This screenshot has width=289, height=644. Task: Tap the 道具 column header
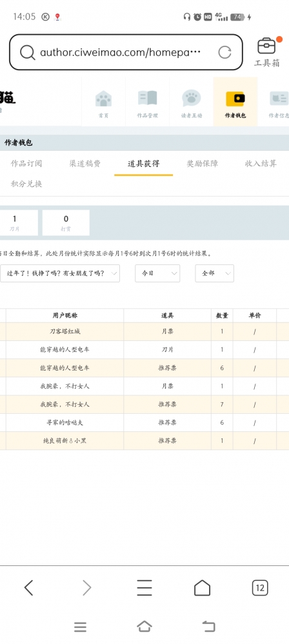pos(167,316)
